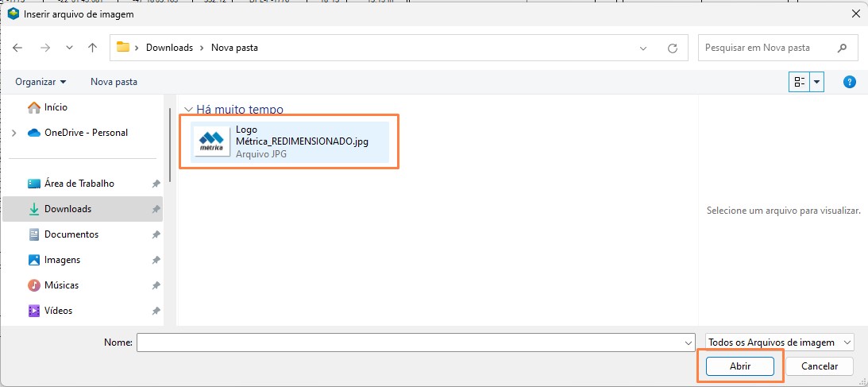The height and width of the screenshot is (387, 868).
Task: Click the Up one level arrow
Action: [x=92, y=48]
